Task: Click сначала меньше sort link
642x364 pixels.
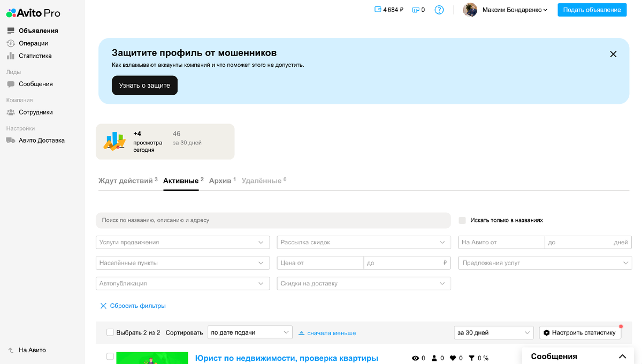Action: tap(332, 333)
